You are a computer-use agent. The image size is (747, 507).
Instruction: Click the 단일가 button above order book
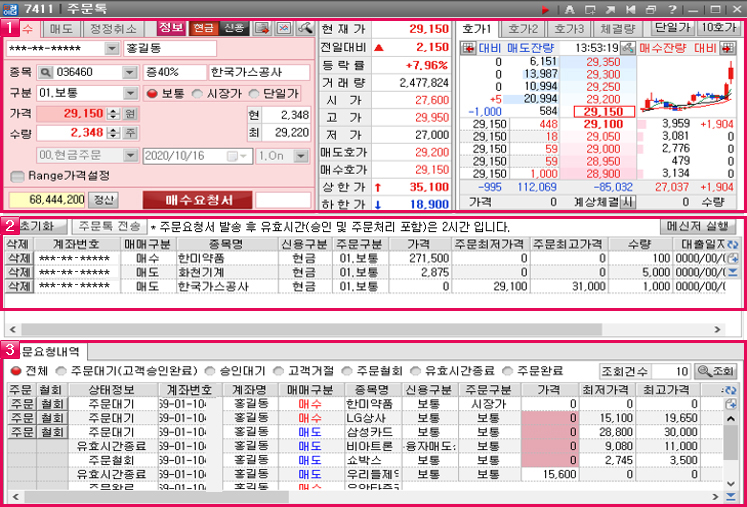click(672, 27)
